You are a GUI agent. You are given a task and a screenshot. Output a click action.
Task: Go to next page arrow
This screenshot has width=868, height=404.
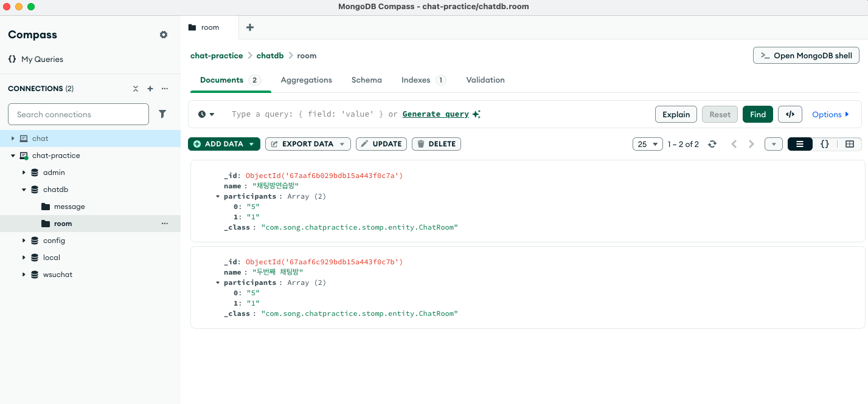751,144
